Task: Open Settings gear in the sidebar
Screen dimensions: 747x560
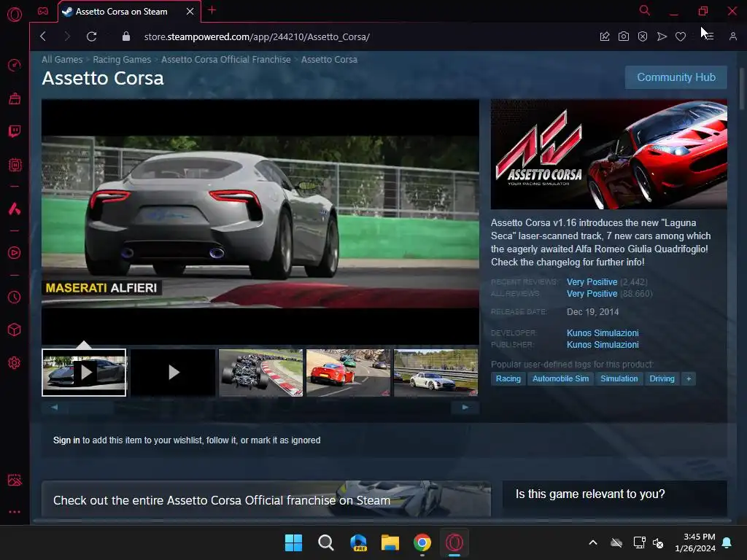Action: tap(15, 363)
